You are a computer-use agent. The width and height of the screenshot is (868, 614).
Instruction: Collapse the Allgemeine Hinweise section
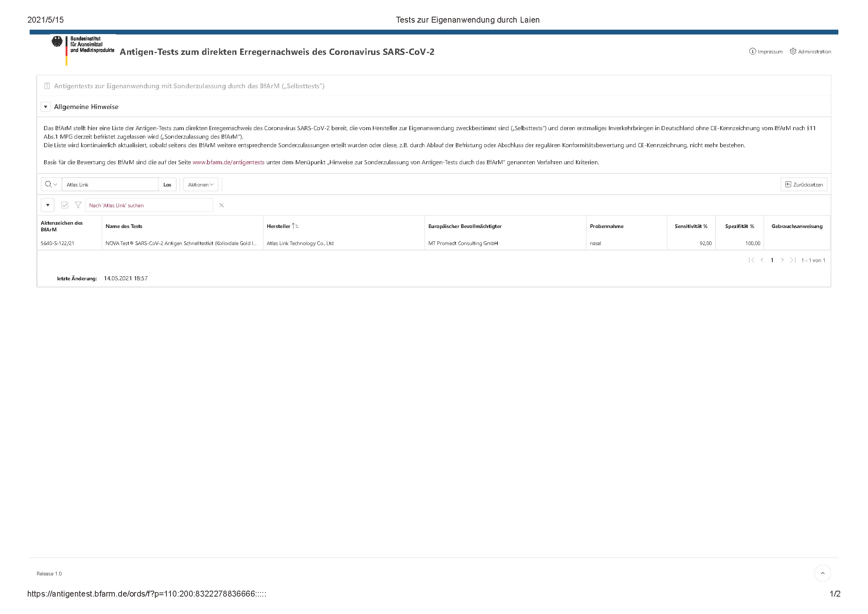[45, 107]
